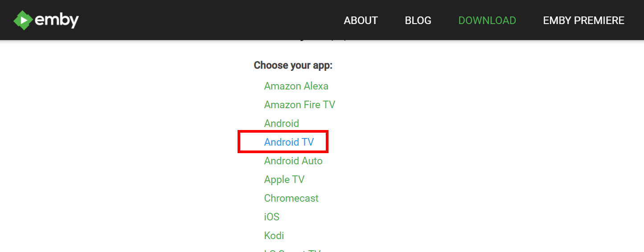Image resolution: width=644 pixels, height=252 pixels.
Task: Open the Amazon Fire TV link
Action: coord(299,105)
